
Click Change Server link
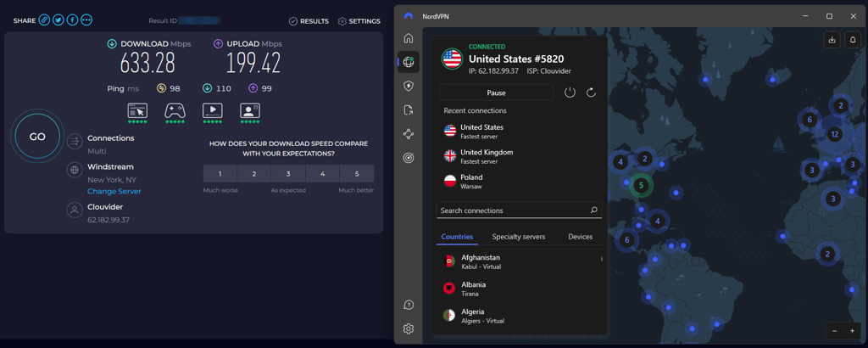[114, 191]
